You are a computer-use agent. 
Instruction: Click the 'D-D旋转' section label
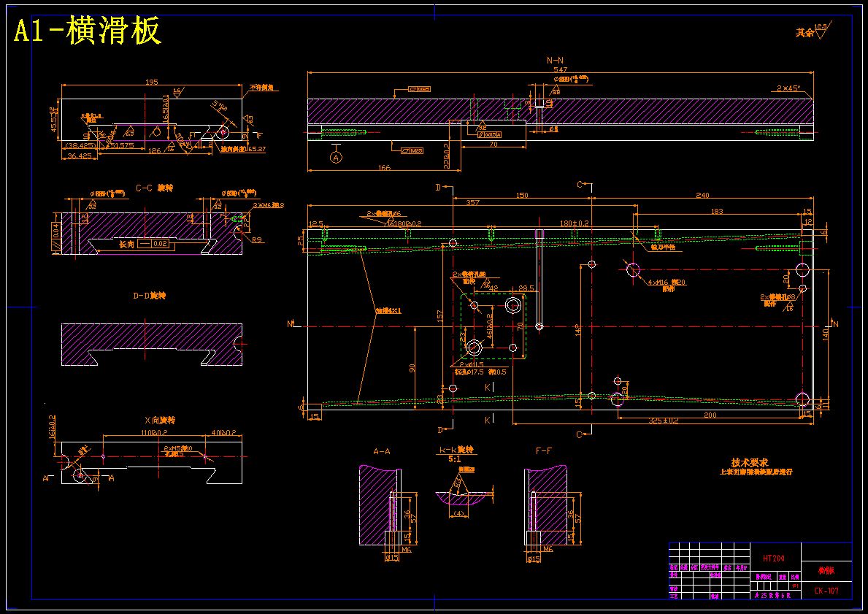point(149,296)
